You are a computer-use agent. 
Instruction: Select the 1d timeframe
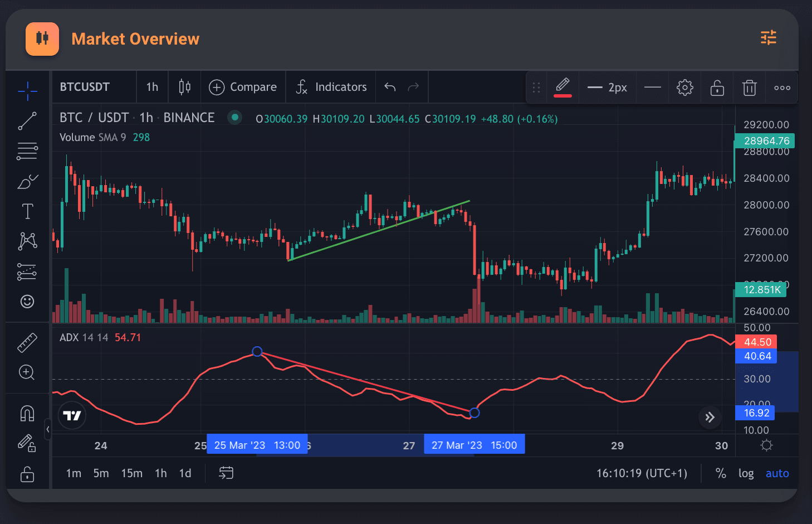point(185,473)
